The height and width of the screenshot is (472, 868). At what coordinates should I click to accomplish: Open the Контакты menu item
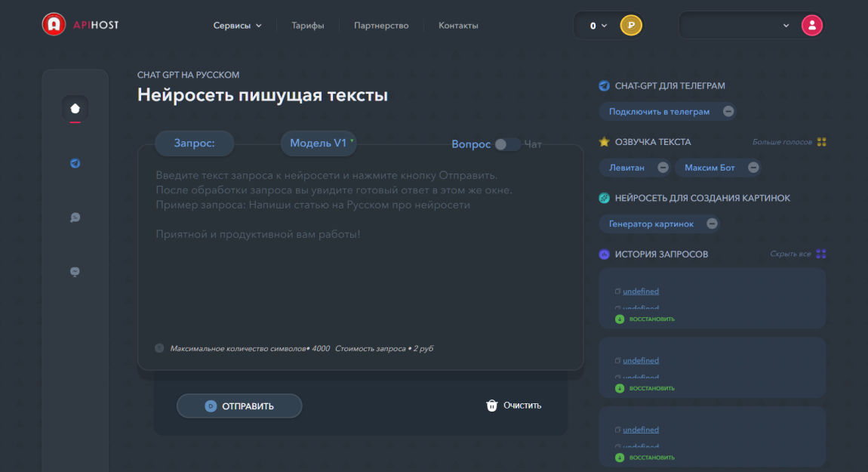tap(458, 26)
